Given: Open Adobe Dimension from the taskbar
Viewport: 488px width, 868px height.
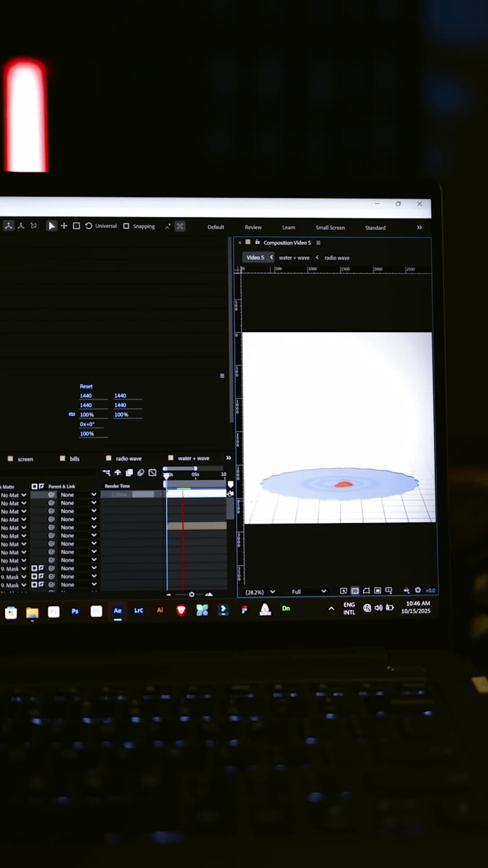Looking at the screenshot, I should click(285, 609).
